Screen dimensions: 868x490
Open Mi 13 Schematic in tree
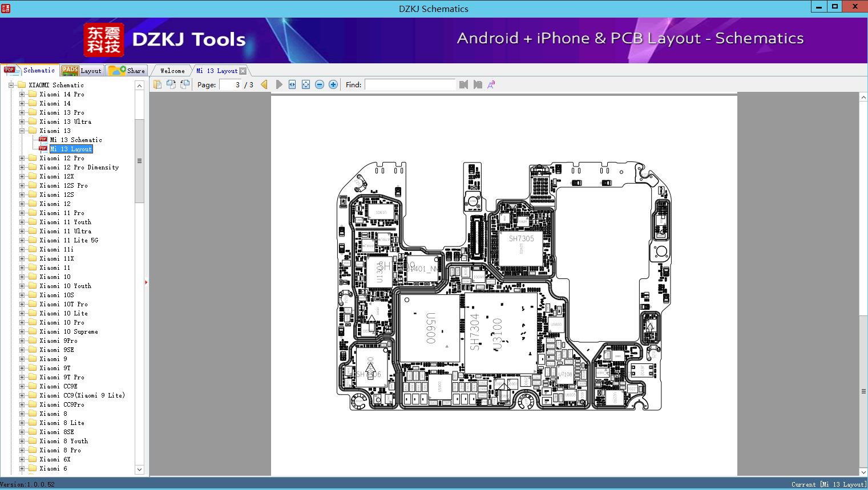click(76, 140)
